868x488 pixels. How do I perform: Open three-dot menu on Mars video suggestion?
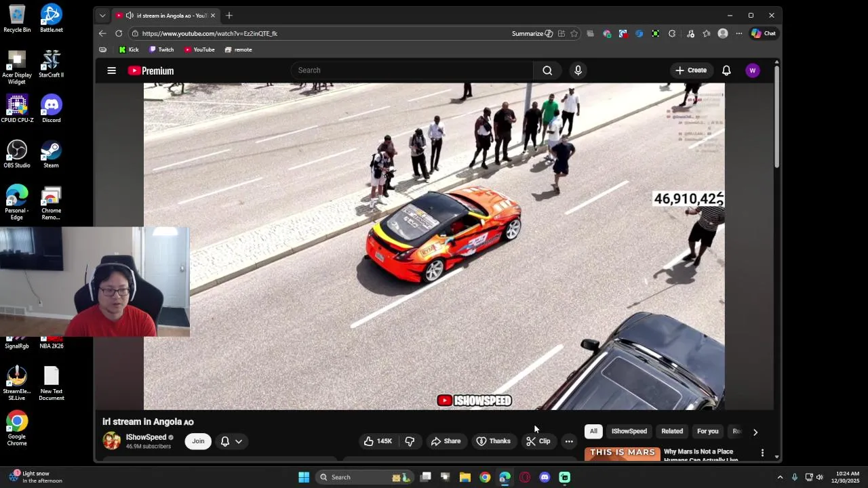762,453
